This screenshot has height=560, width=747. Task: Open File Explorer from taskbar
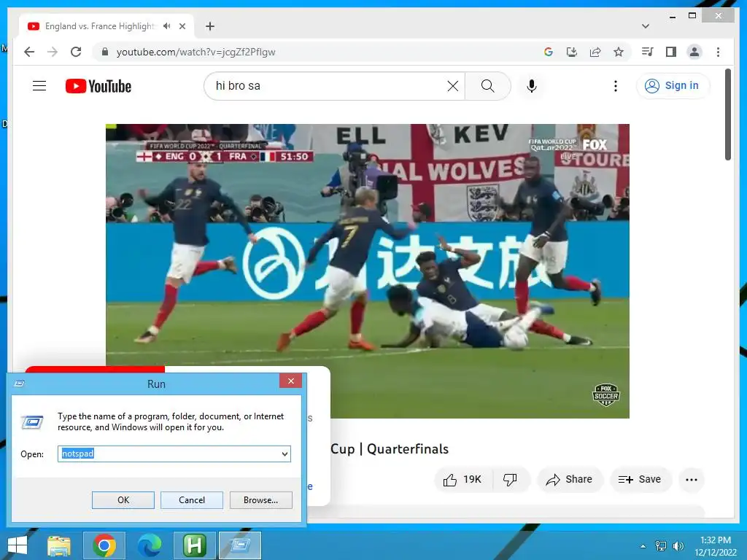pyautogui.click(x=58, y=545)
